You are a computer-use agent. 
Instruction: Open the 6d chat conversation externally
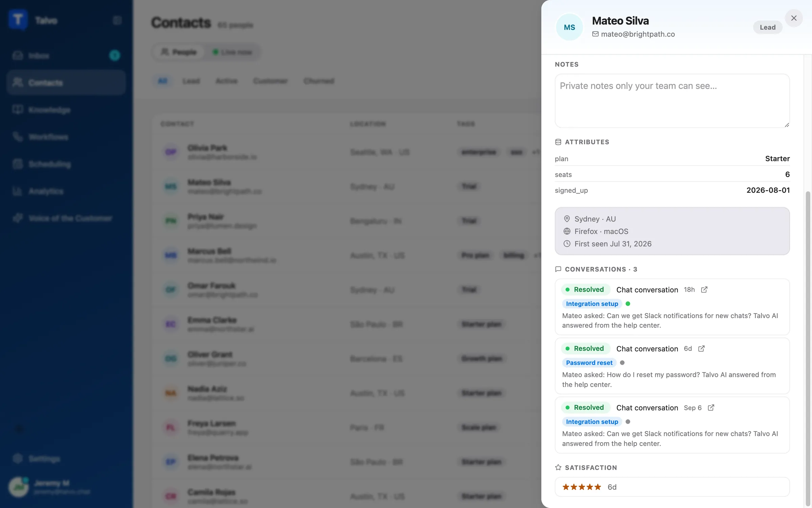click(701, 348)
